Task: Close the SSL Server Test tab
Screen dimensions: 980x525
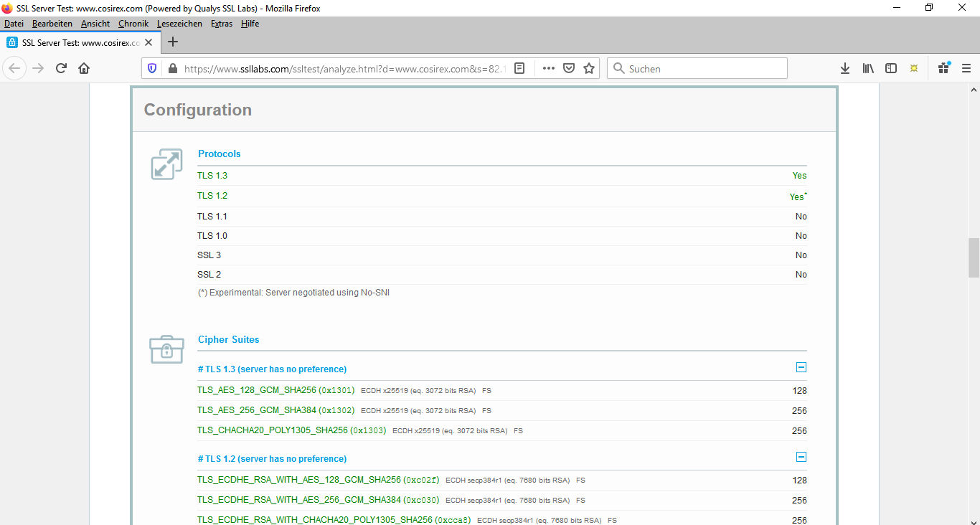Action: (149, 42)
